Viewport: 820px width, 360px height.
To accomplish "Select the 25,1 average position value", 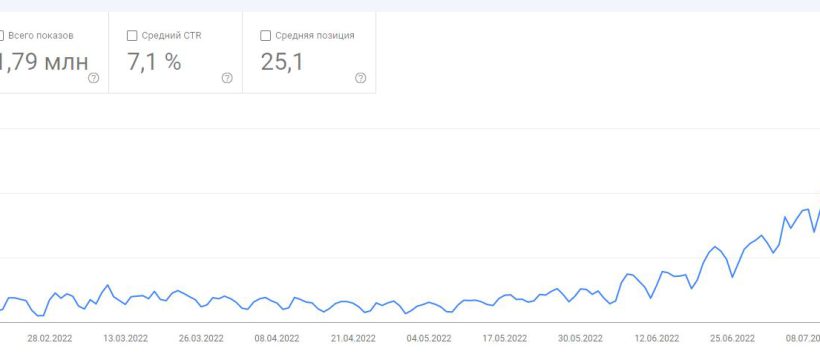I will [x=282, y=62].
